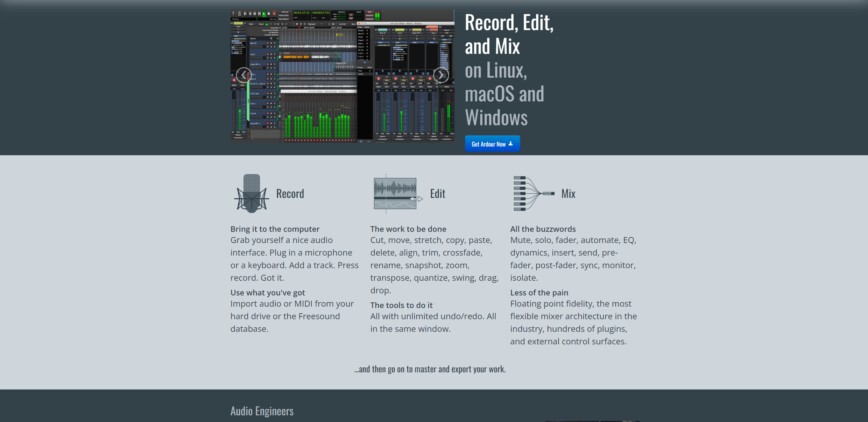Click the previous slide arrow on the carousel

pos(244,75)
